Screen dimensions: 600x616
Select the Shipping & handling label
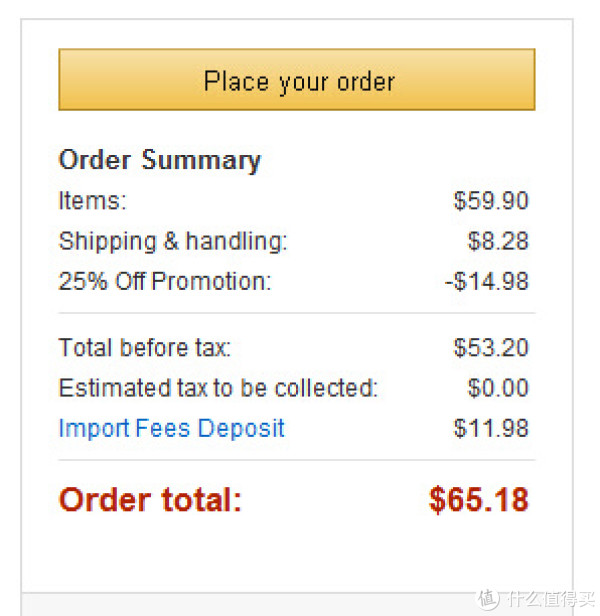coord(173,241)
